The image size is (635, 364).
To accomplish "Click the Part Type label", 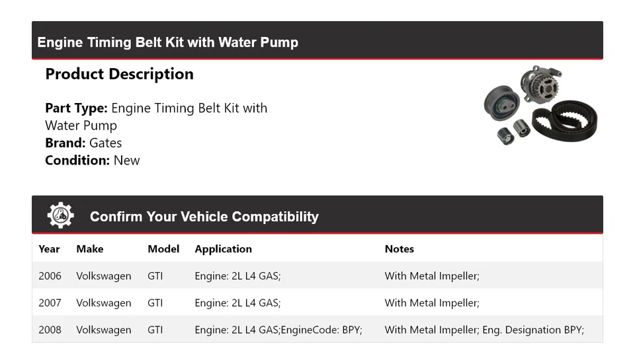I will click(76, 108).
